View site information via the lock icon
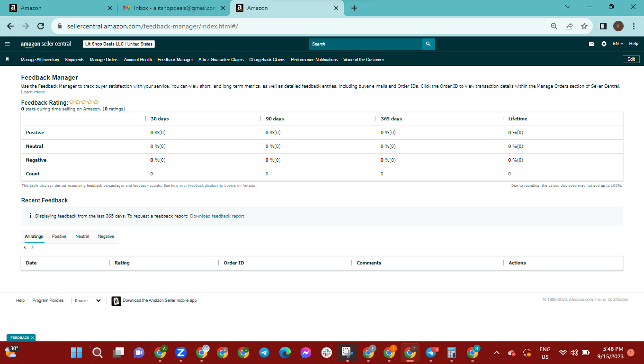This screenshot has height=364, width=644. point(60,26)
